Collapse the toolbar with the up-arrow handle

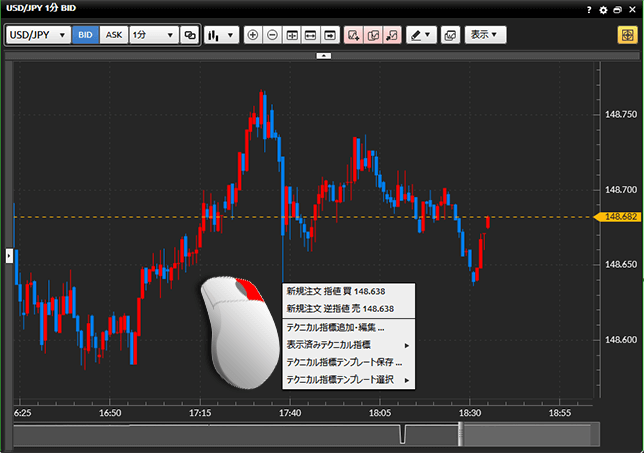[324, 55]
